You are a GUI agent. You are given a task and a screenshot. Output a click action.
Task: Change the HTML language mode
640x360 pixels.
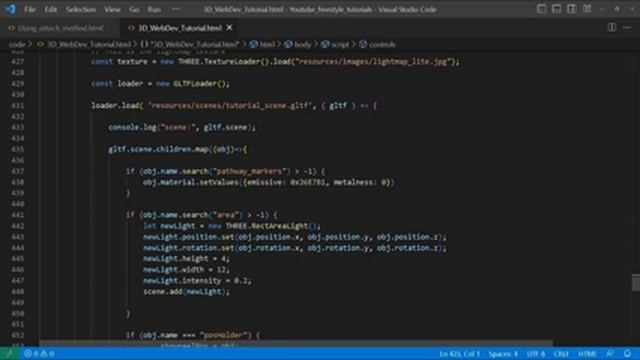587,353
